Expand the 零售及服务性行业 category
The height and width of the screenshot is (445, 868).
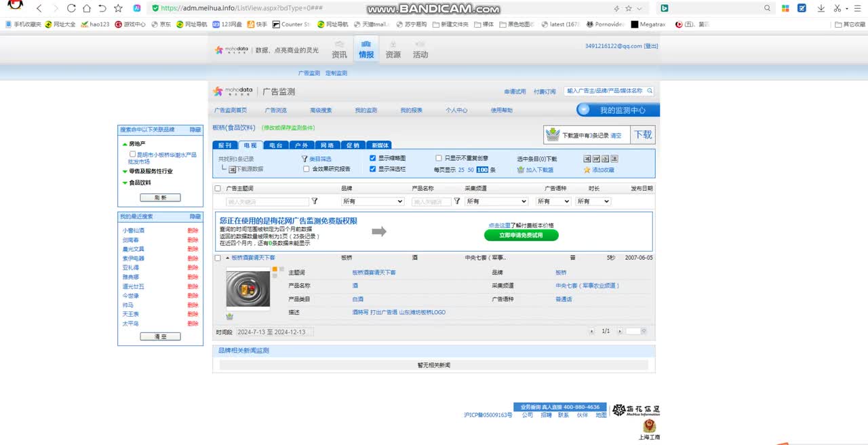tap(125, 171)
